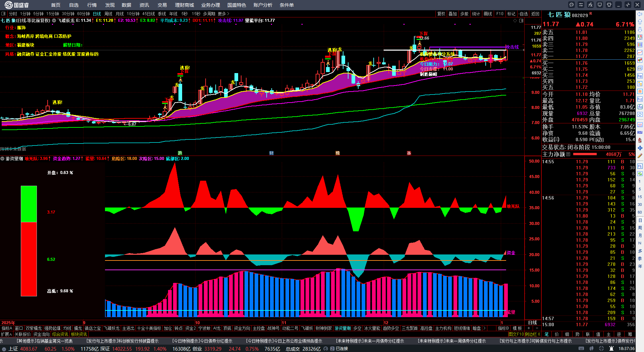Toggle the panel square before 分时 tab

(3, 14)
